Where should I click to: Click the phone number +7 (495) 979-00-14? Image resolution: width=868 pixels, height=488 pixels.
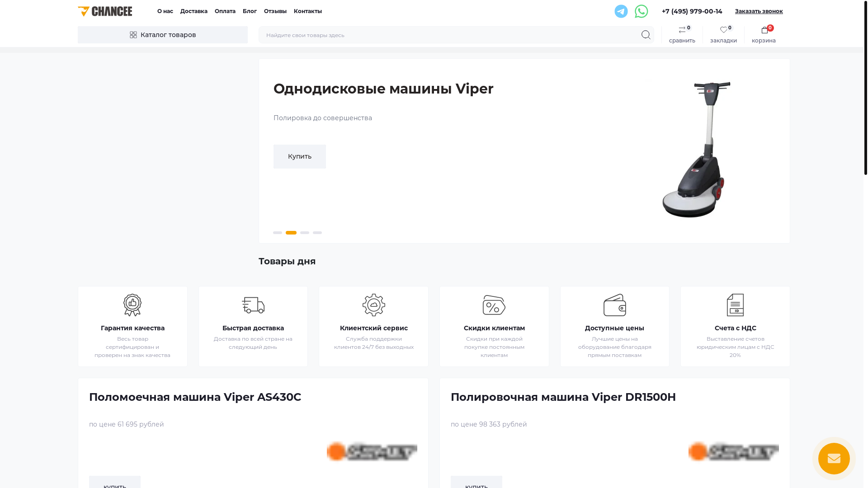692,11
